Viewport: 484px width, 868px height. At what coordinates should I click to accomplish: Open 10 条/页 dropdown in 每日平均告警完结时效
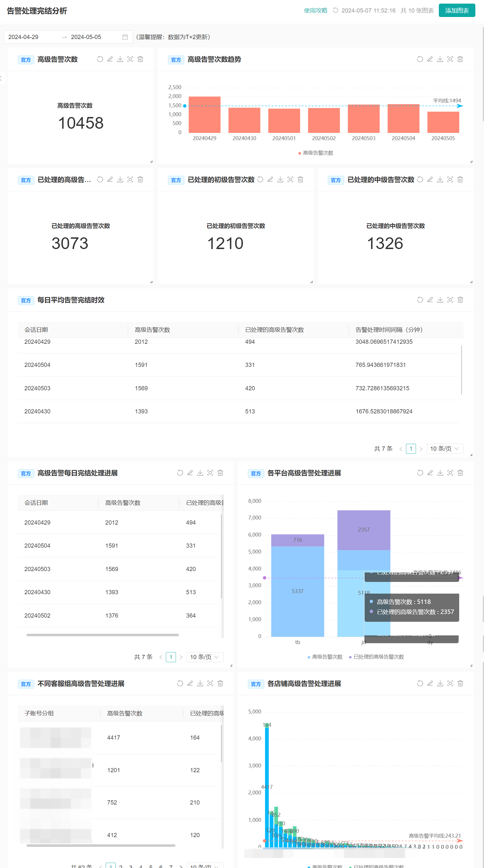[445, 448]
